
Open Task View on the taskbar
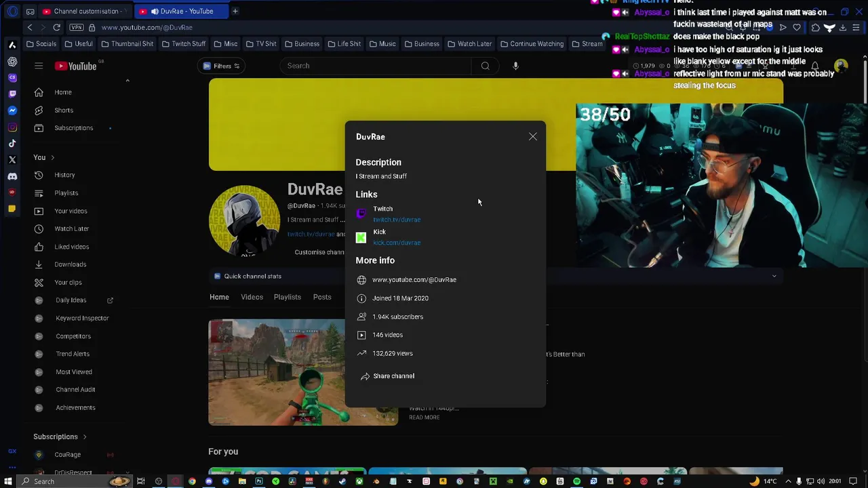pyautogui.click(x=141, y=481)
